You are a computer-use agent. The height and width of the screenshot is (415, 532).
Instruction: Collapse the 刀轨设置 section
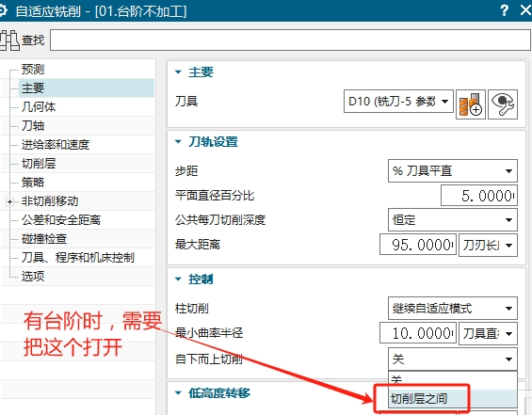(178, 142)
